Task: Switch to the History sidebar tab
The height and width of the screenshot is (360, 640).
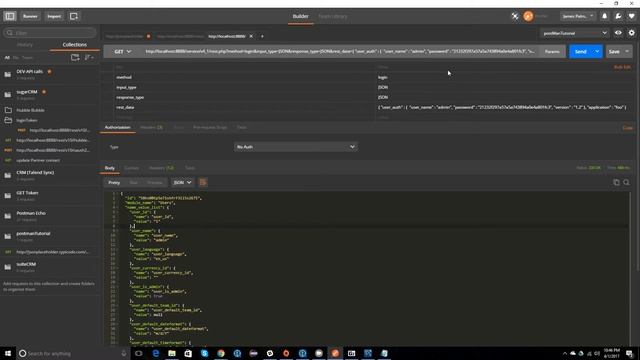Action: pyautogui.click(x=24, y=44)
